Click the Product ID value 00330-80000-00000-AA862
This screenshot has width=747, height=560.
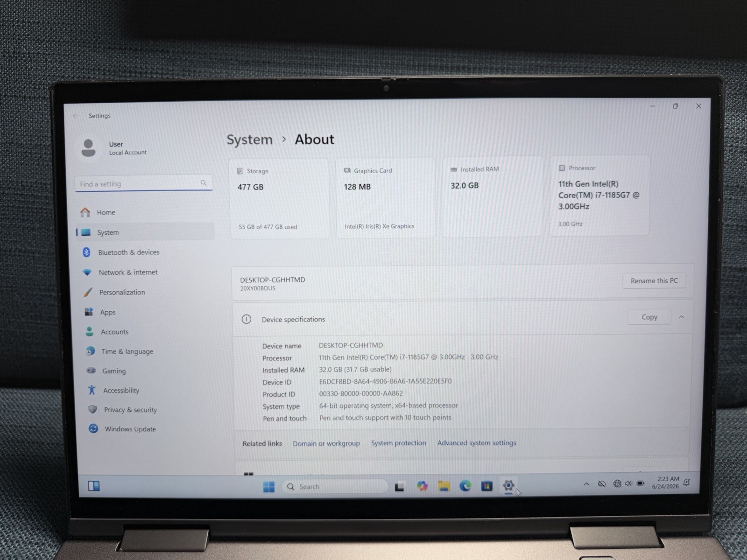(x=361, y=393)
